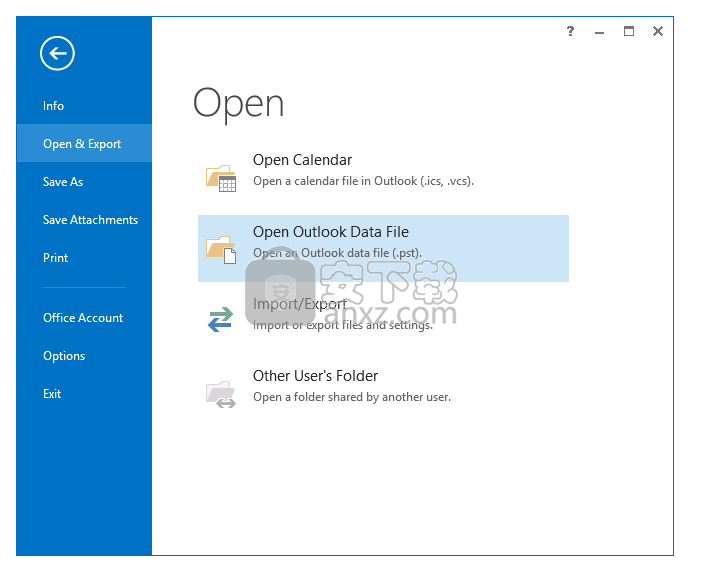Open the Help question mark icon
The height and width of the screenshot is (575, 706).
(x=570, y=31)
